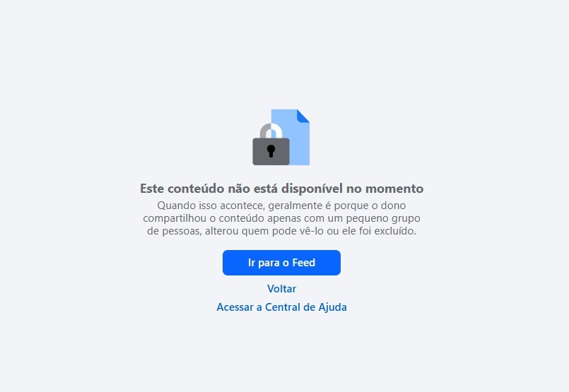Viewport: 569px width, 392px height.
Task: Go to the Feed with the blue button
Action: click(x=281, y=263)
